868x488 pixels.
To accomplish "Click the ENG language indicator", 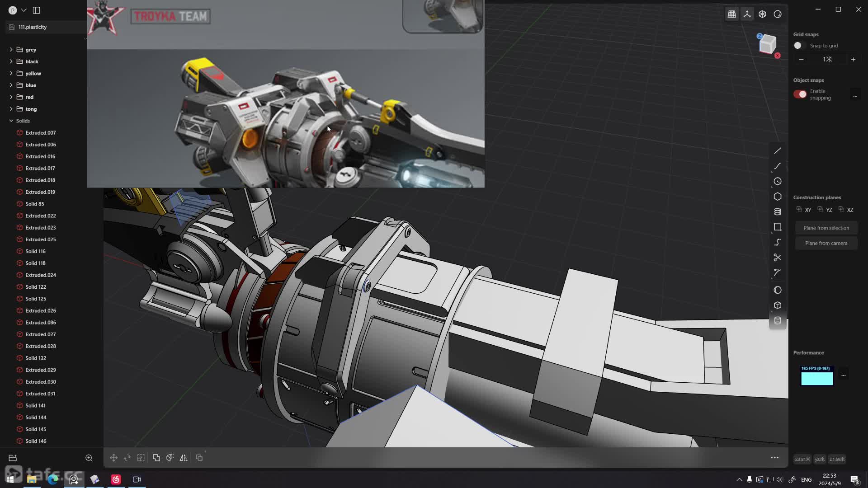I will click(x=806, y=479).
